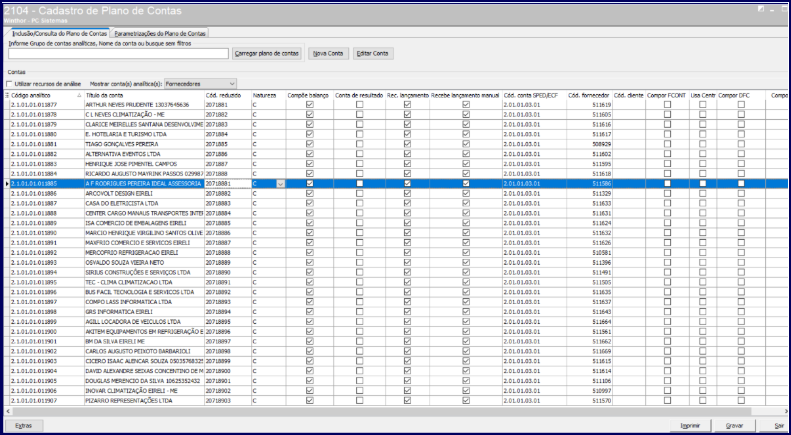
Task: Click the Cód. conta SPED/ECF column header
Action: pos(534,95)
